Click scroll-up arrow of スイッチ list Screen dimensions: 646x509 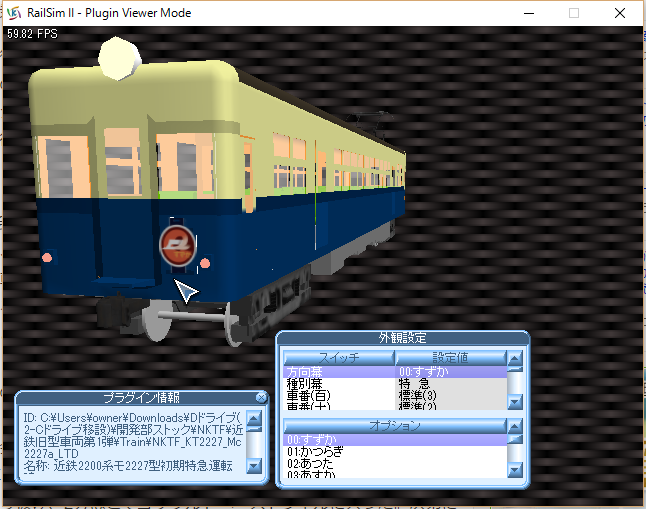coord(515,358)
